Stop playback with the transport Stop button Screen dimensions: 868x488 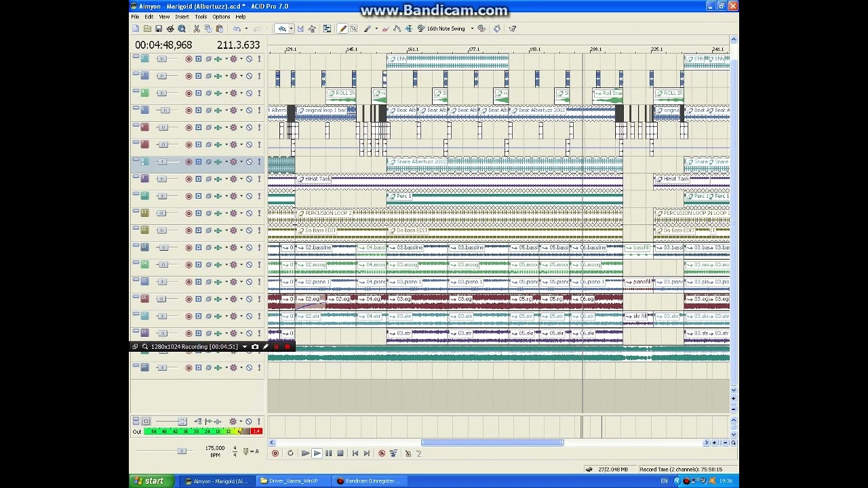click(x=340, y=453)
